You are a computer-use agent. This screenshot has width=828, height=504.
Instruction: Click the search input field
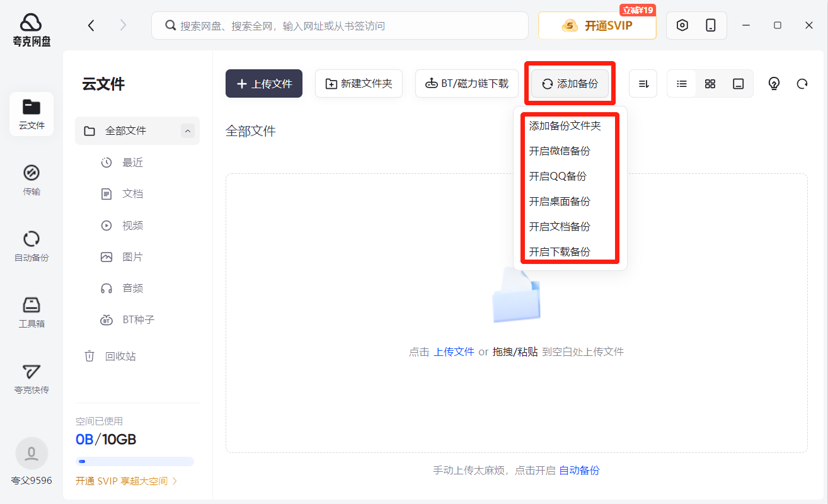pyautogui.click(x=340, y=26)
